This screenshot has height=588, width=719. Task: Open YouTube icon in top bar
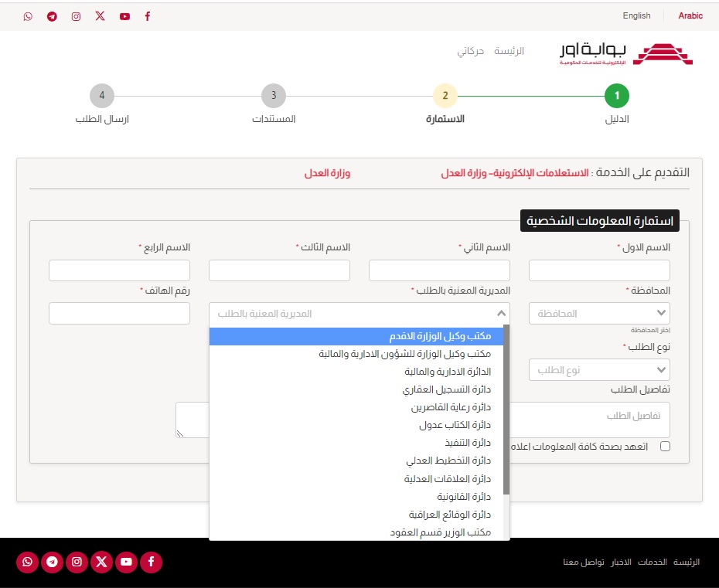click(124, 16)
